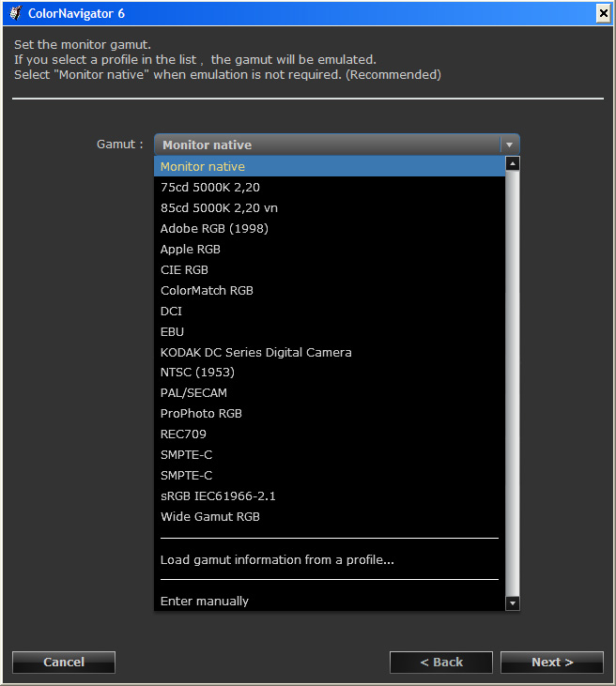The height and width of the screenshot is (686, 616).
Task: Pick 85cd 5000K 2,20 vn from list
Action: coord(219,208)
